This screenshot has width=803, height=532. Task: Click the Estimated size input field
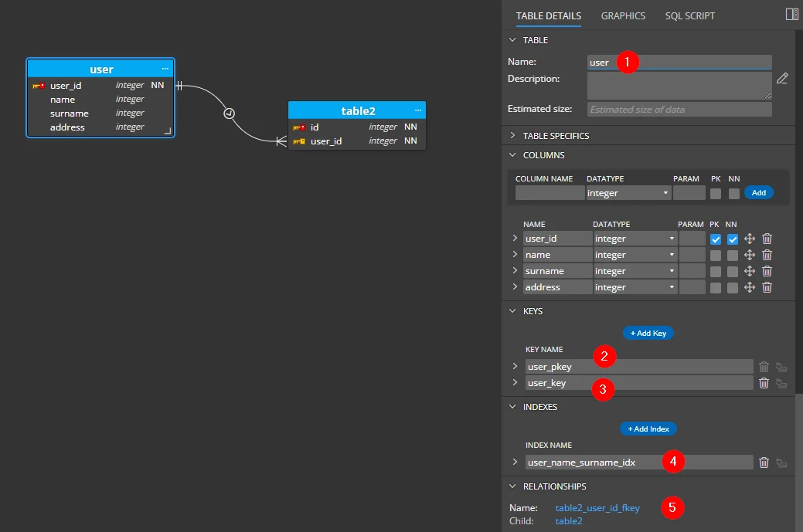point(679,109)
